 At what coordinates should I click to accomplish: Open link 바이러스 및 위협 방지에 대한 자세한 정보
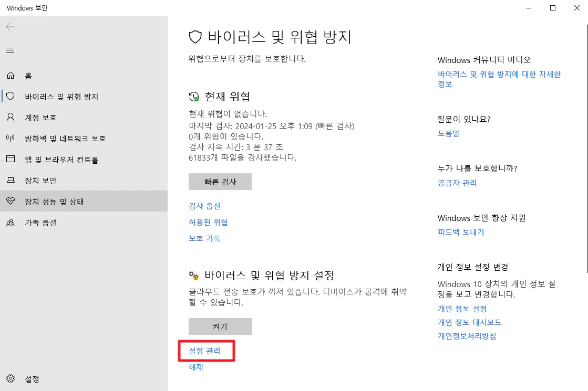click(499, 79)
